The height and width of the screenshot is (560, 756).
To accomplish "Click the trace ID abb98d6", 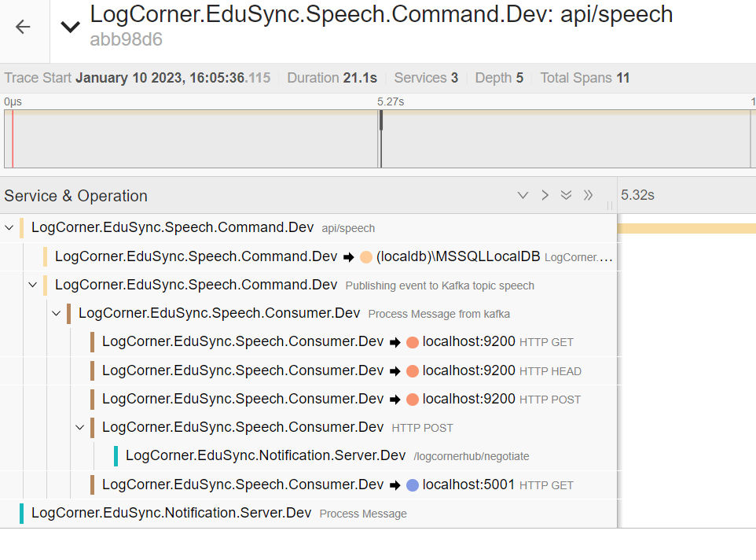I will click(x=126, y=39).
